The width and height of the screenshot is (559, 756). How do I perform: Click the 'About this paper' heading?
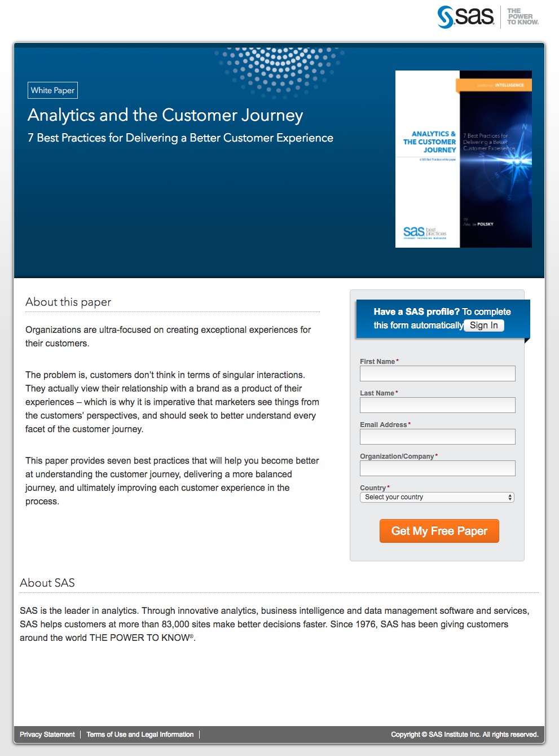(68, 302)
